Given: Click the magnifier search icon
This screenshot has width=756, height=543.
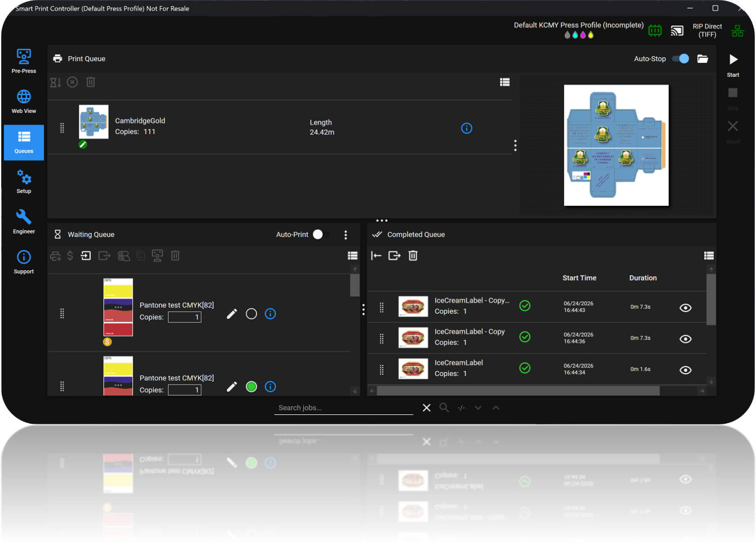Looking at the screenshot, I should pos(444,408).
